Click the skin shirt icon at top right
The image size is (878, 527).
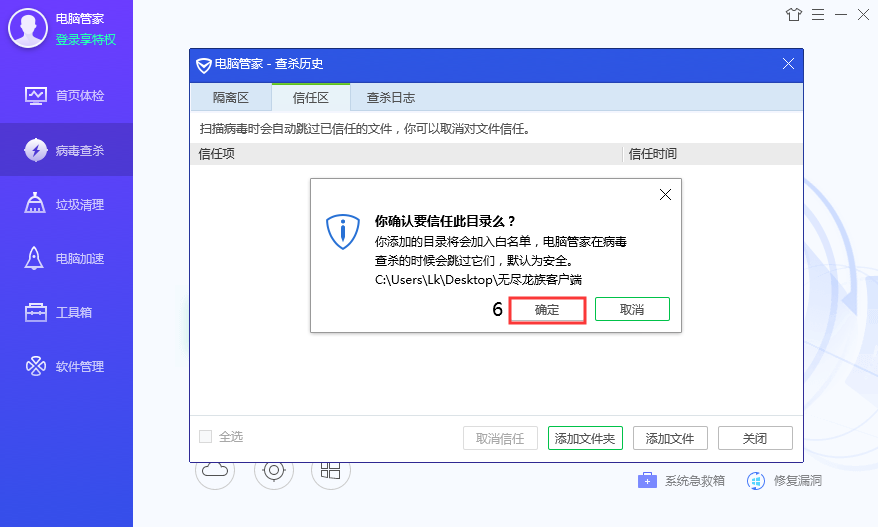793,15
